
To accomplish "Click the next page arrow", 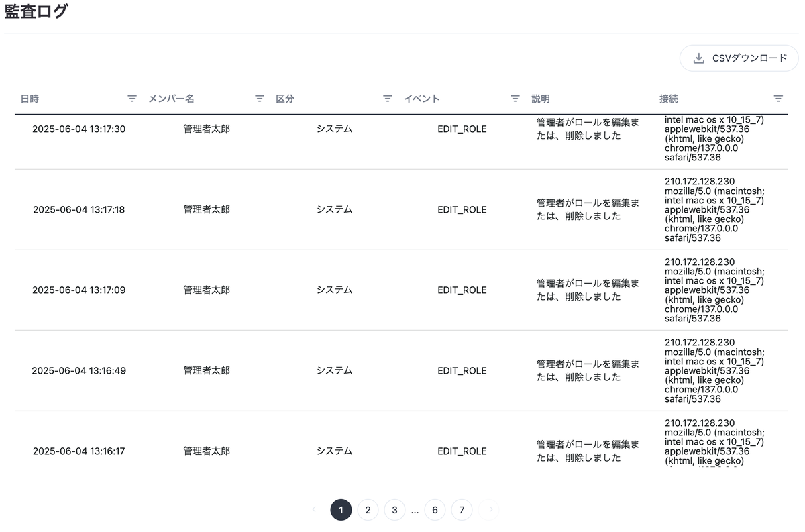I will point(489,511).
